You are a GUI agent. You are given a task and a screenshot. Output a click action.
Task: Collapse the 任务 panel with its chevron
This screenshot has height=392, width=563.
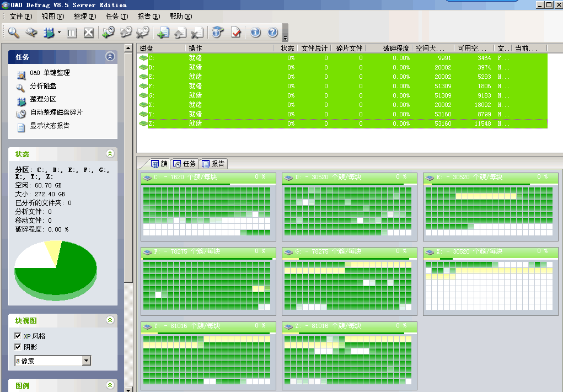[x=110, y=56]
